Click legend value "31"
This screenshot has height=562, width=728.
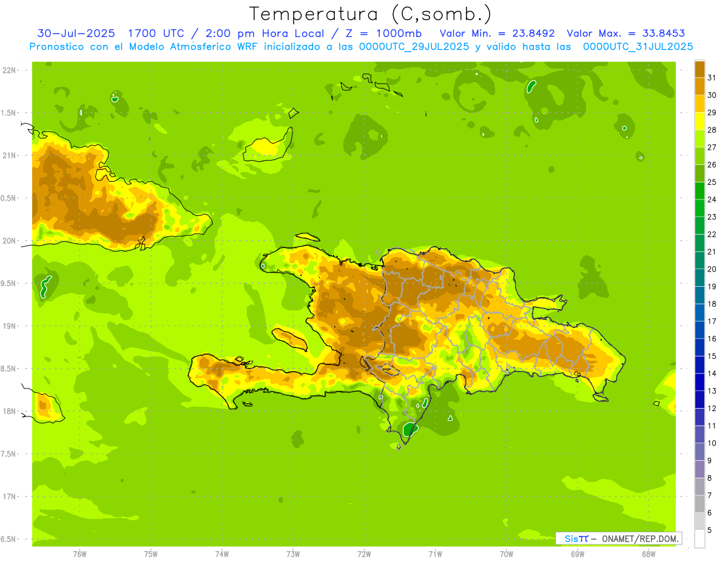(712, 78)
